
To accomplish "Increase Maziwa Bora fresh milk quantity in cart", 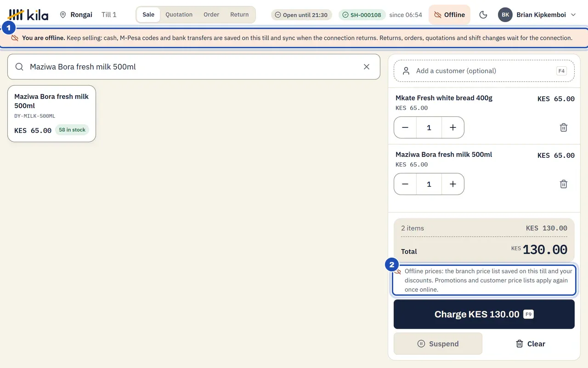I will (x=453, y=184).
